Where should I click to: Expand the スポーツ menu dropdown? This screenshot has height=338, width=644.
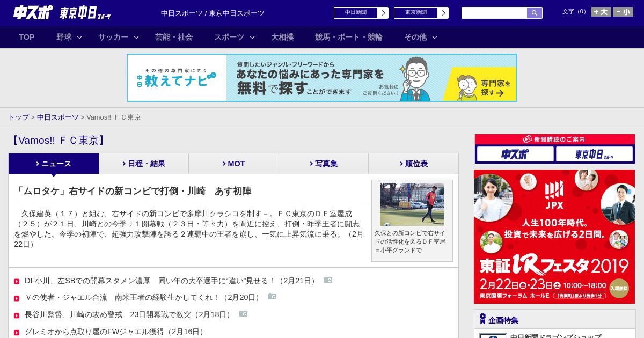tap(252, 38)
